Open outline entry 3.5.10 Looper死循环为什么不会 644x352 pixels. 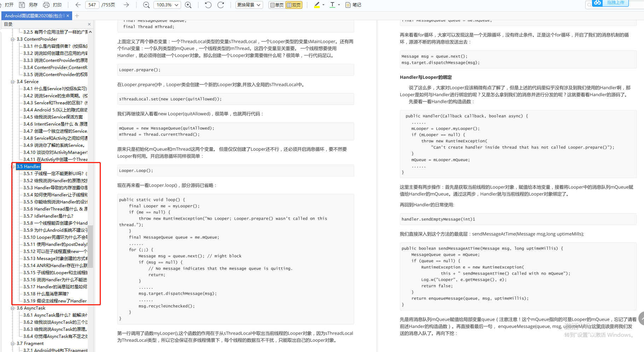pyautogui.click(x=56, y=237)
